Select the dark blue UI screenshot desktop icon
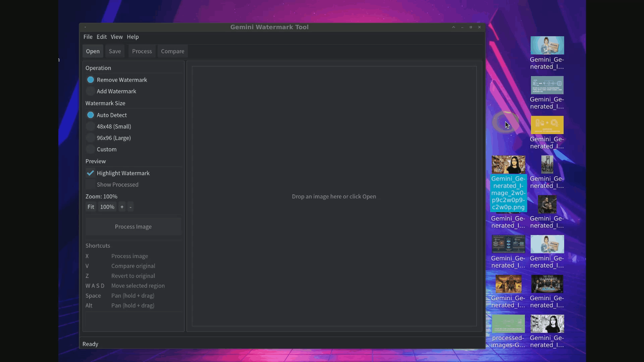 (x=508, y=244)
